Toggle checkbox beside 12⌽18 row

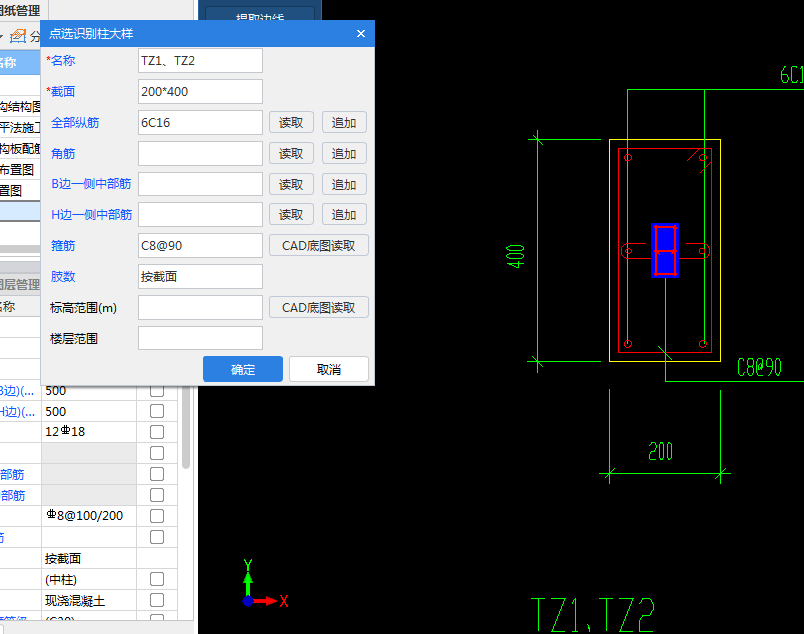[x=157, y=432]
